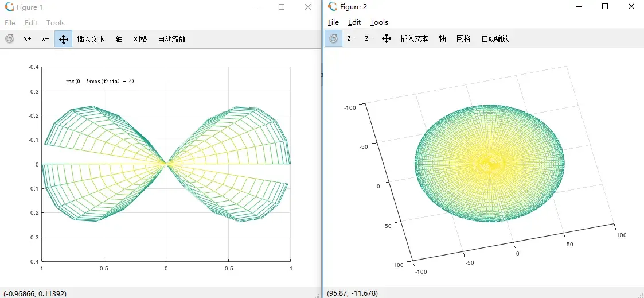Viewport: 644px width, 298px height.
Task: Click the Octave logo icon in Figure 2 title bar
Action: pyautogui.click(x=333, y=7)
